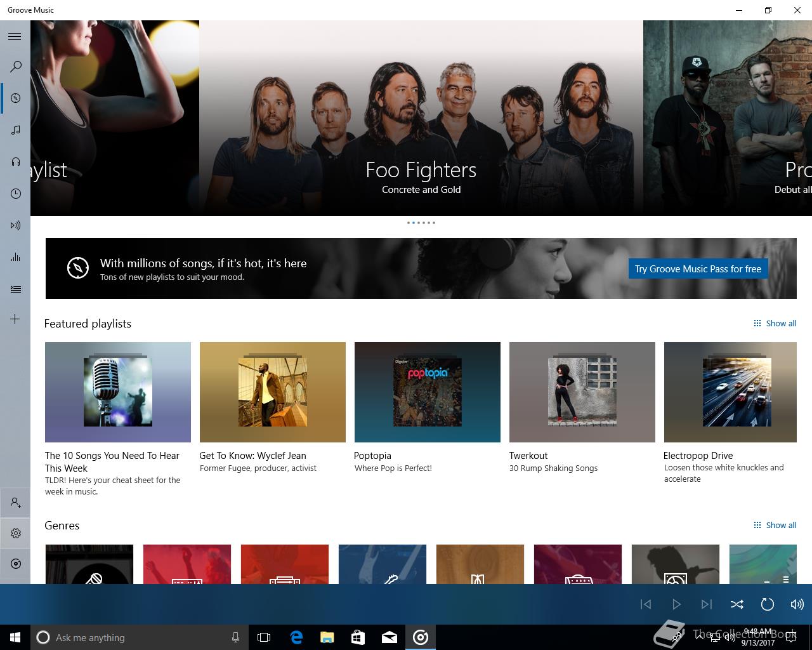Screen dimensions: 812x650
Task: Click Groove Music taskbar icon
Action: [421, 637]
